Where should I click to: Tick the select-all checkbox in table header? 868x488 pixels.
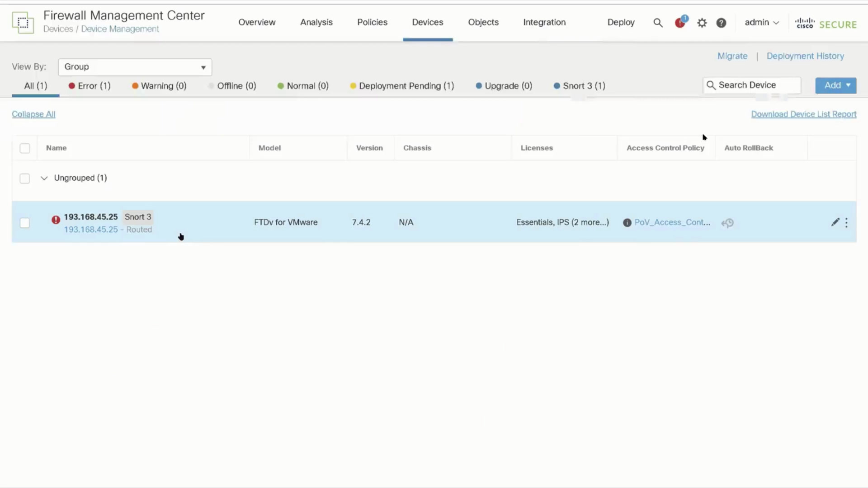point(25,148)
